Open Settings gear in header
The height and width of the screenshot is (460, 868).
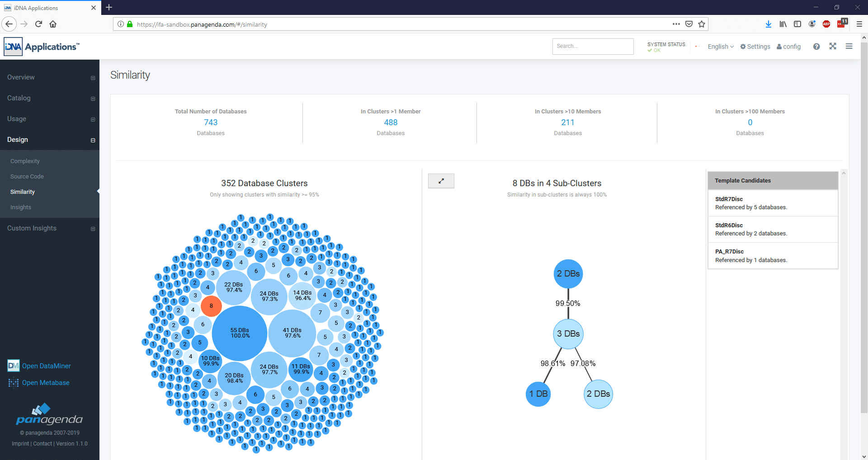pyautogui.click(x=755, y=47)
